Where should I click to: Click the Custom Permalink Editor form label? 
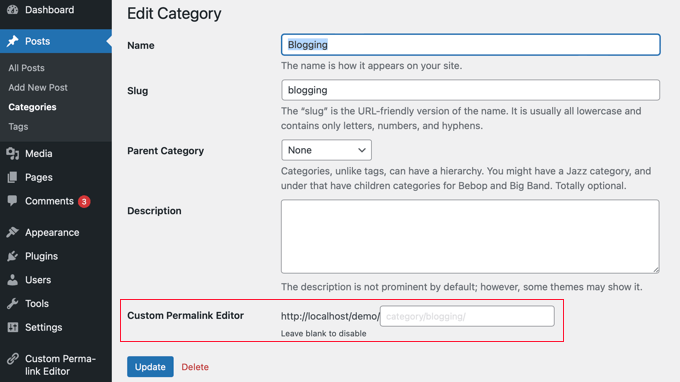(185, 315)
